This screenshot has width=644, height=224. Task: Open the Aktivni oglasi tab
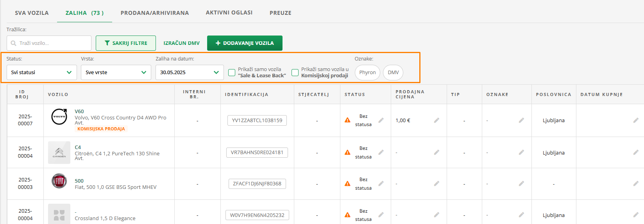coord(229,12)
